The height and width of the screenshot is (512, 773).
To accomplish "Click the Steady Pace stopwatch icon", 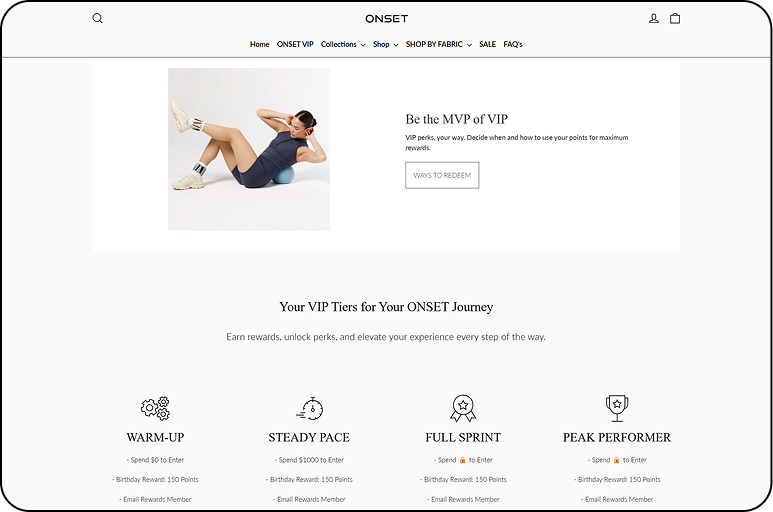I will point(310,409).
